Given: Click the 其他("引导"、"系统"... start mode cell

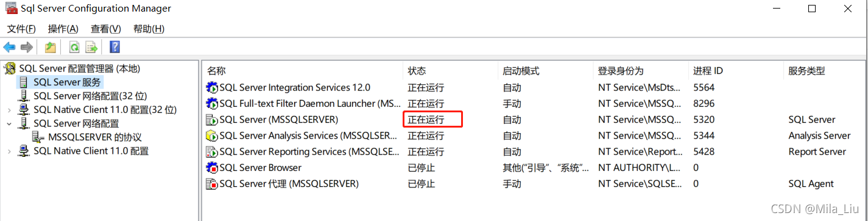Looking at the screenshot, I should click(x=545, y=167).
